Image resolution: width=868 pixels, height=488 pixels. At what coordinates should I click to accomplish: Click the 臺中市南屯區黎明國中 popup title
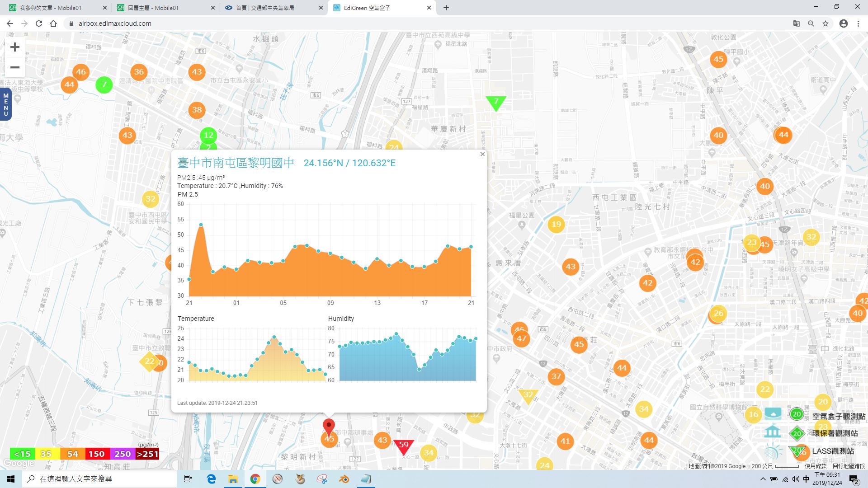(x=236, y=163)
